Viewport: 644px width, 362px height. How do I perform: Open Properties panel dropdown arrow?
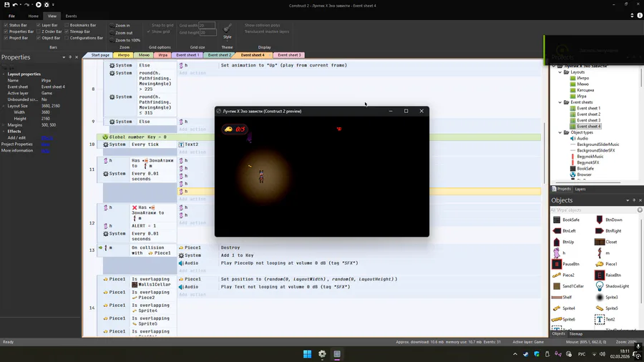(64, 57)
